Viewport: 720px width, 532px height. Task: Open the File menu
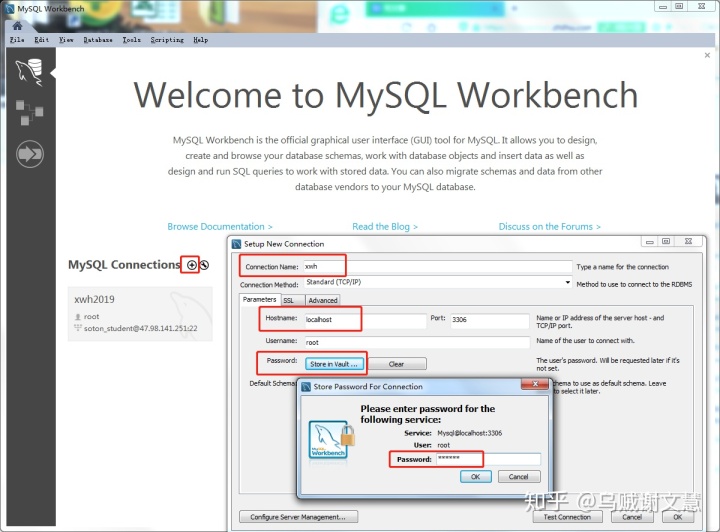(x=17, y=40)
